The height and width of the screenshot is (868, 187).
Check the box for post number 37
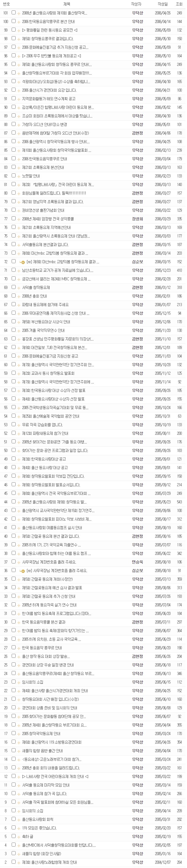(x=13, y=562)
